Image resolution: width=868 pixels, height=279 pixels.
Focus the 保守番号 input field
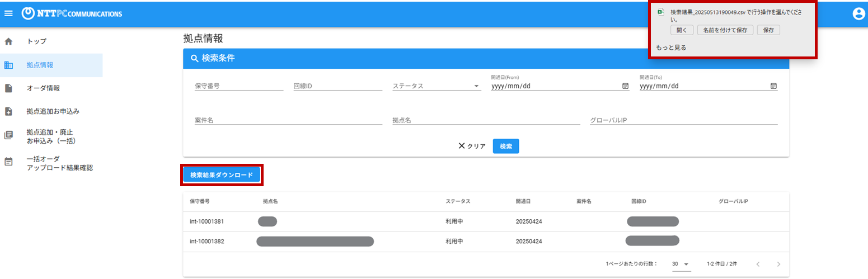(239, 86)
